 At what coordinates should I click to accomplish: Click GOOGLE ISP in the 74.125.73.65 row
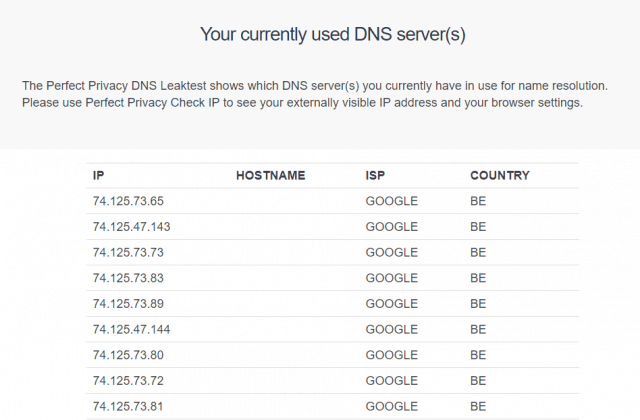(392, 201)
